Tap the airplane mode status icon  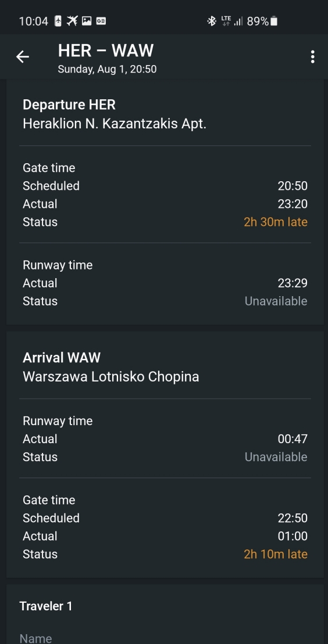pos(73,21)
